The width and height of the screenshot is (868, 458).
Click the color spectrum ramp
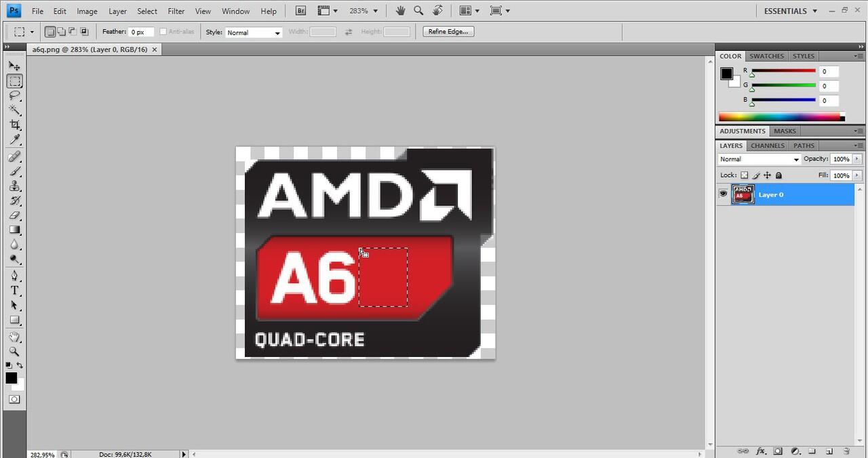coord(780,117)
